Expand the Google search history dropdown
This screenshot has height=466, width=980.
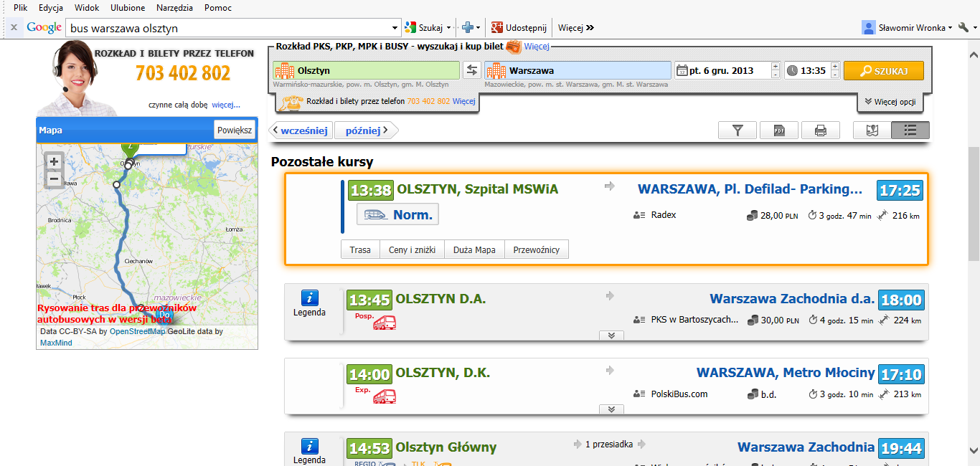coord(396,28)
